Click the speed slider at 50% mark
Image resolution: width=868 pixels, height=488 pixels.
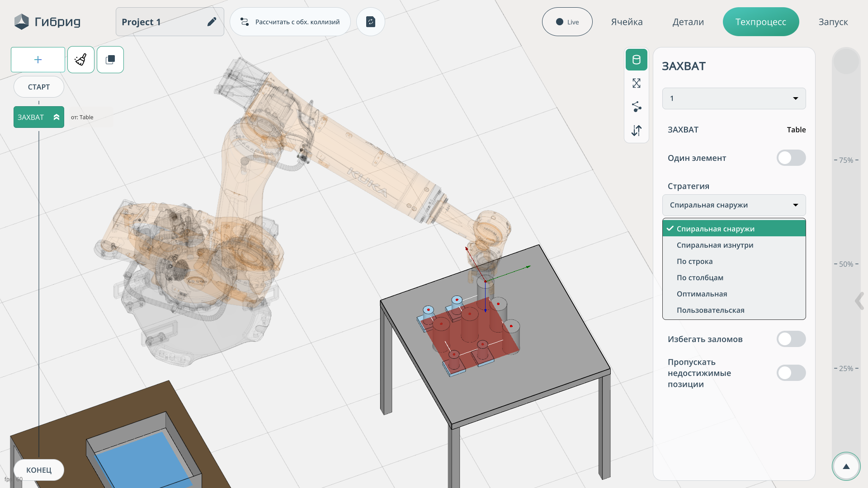pyautogui.click(x=846, y=264)
